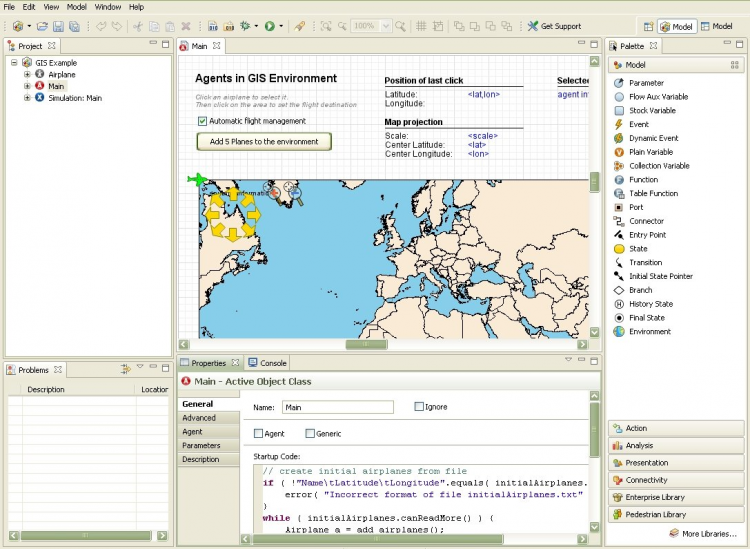Open the Enterprise Library palette section
The width and height of the screenshot is (750, 549).
pyautogui.click(x=655, y=497)
